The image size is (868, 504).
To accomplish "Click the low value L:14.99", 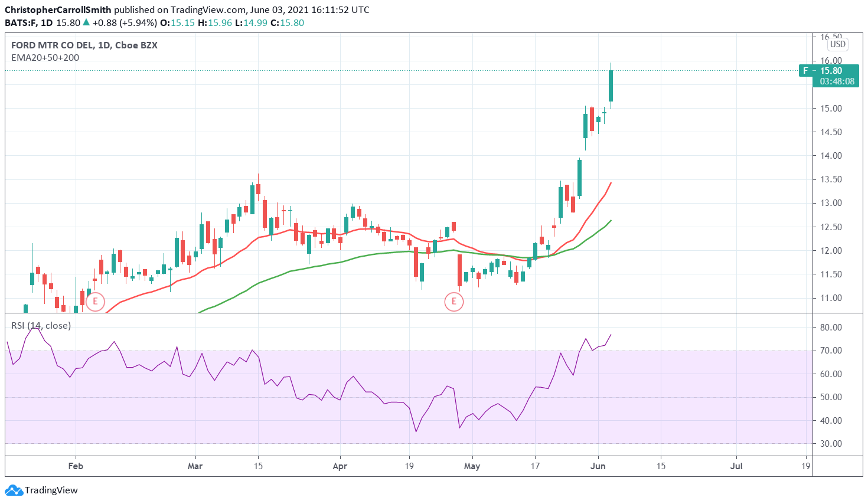I will pos(251,23).
